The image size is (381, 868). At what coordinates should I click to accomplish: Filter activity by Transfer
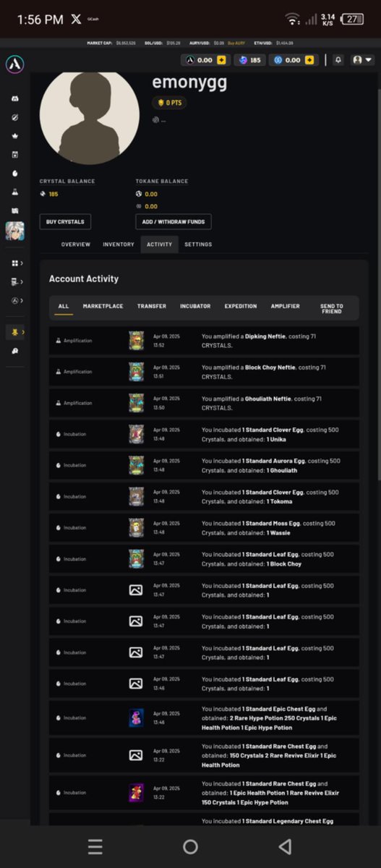(x=152, y=306)
